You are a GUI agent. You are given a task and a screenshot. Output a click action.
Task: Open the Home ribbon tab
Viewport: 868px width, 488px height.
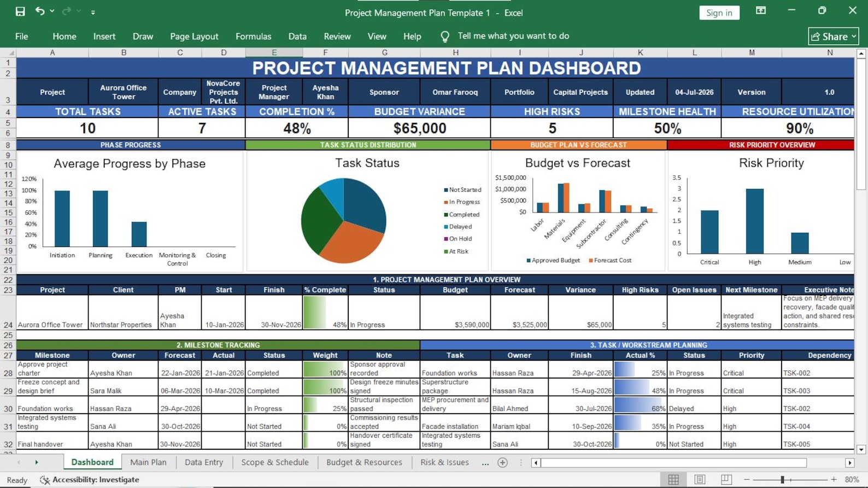coord(64,36)
